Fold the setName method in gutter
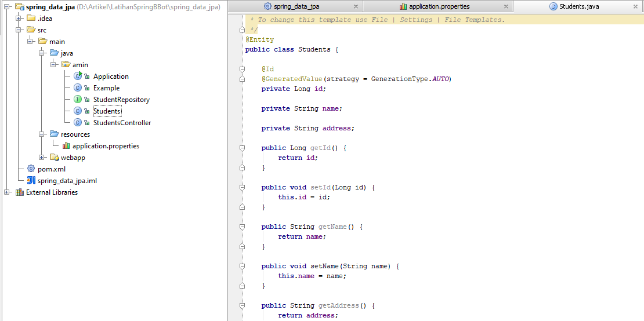 [242, 267]
